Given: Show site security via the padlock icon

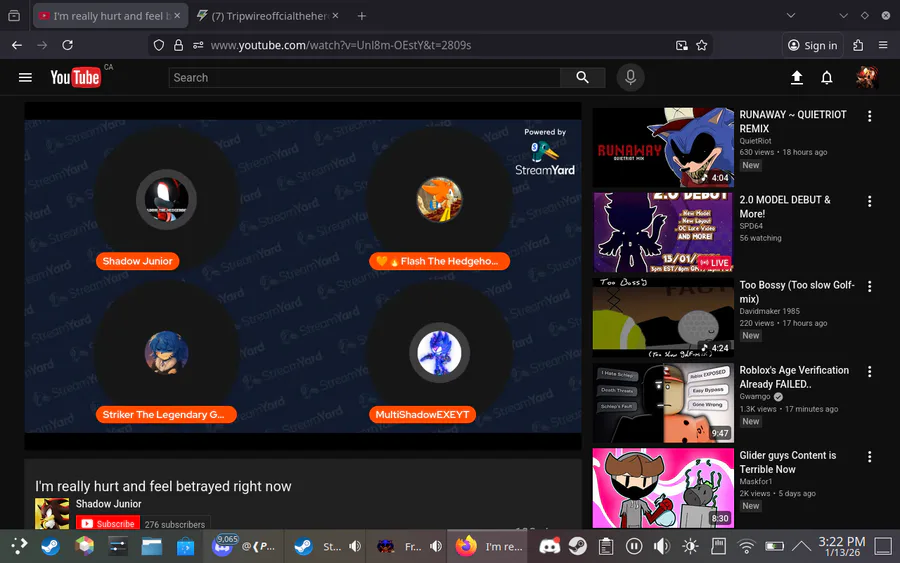Looking at the screenshot, I should [179, 45].
